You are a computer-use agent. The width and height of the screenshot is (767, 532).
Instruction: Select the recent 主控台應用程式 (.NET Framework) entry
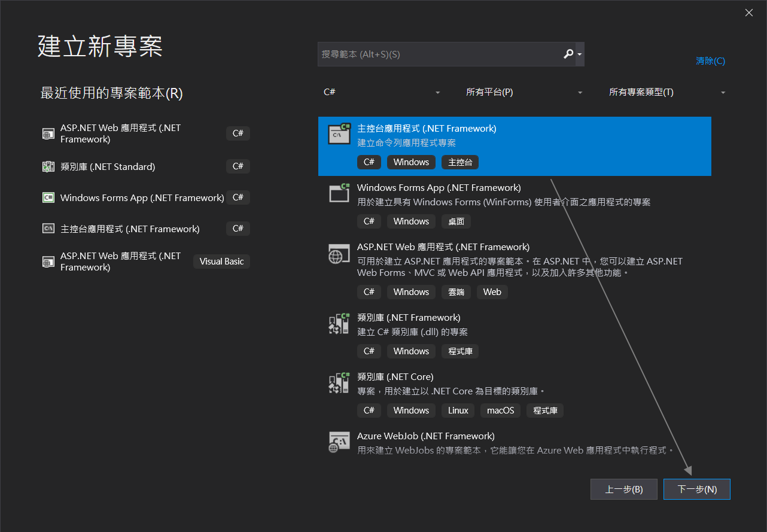130,229
